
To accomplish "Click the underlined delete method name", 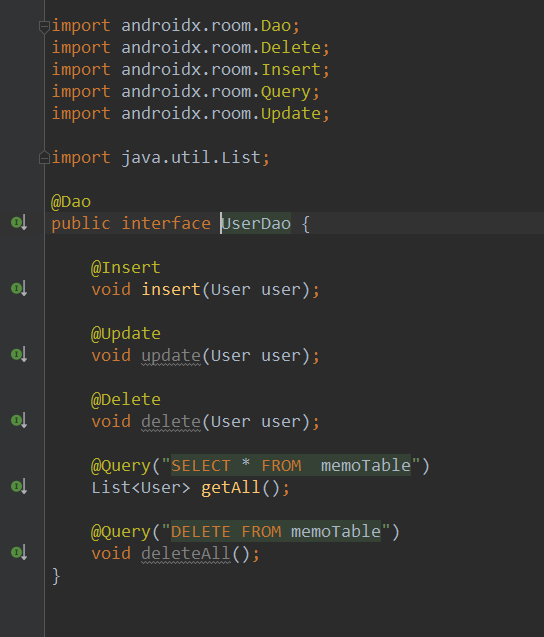I will (171, 422).
